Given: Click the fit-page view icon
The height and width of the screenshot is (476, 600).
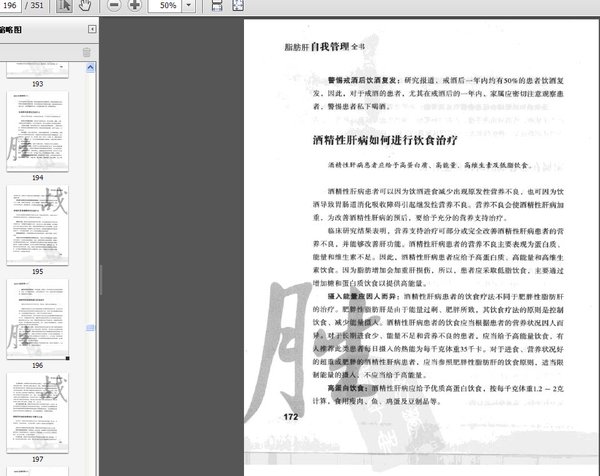Looking at the screenshot, I should [x=238, y=5].
